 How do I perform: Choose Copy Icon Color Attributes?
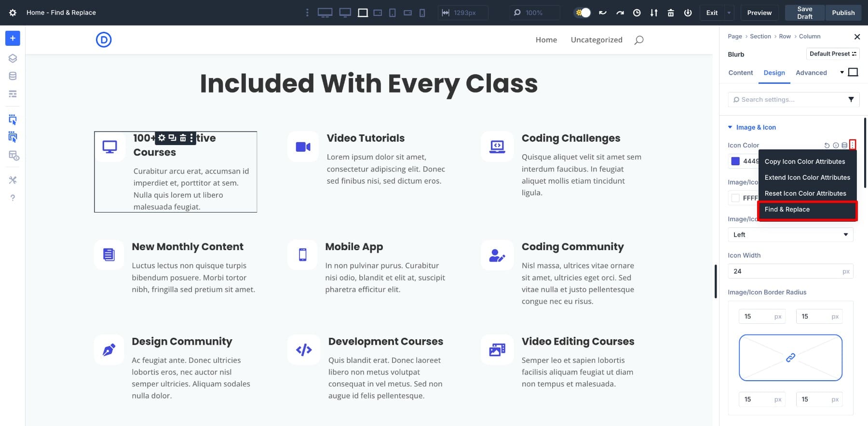tap(804, 161)
